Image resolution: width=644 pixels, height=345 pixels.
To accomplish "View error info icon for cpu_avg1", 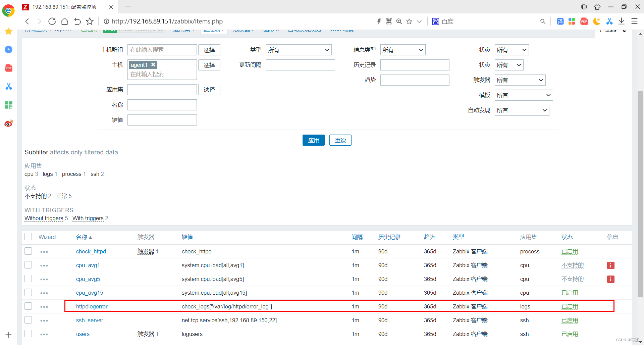I will 610,265.
